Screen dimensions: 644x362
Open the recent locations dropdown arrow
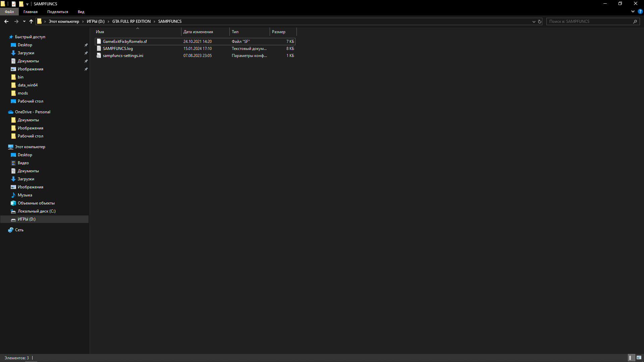(24, 21)
